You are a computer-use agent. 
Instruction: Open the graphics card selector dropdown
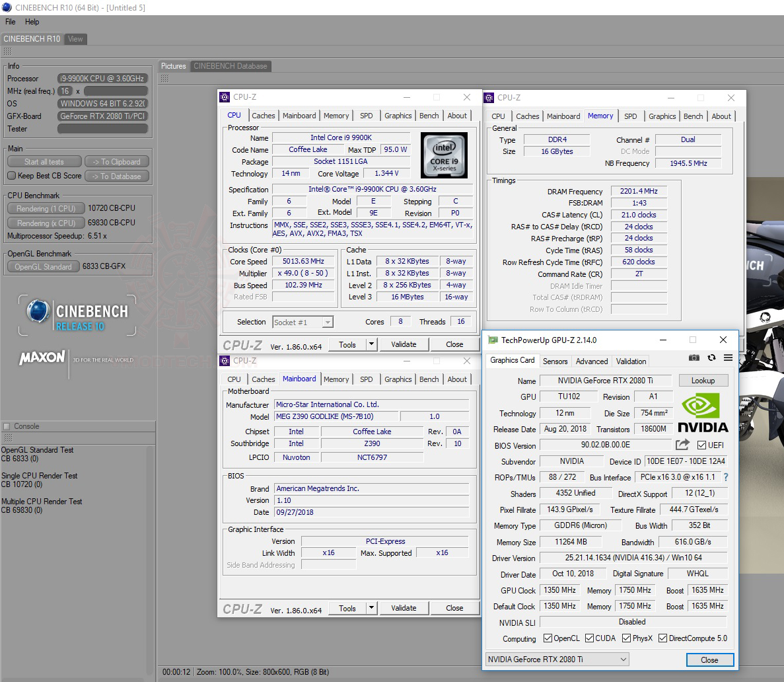click(622, 660)
